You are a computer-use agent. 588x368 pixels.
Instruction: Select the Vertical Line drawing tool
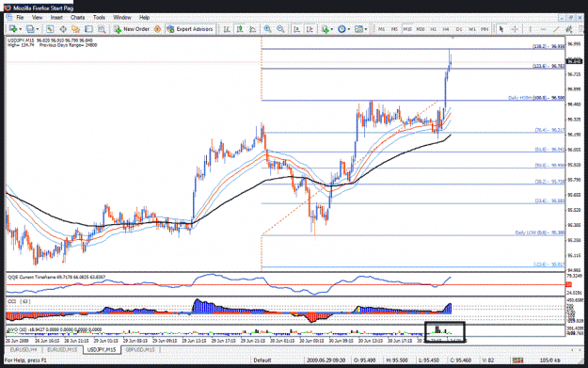(531, 29)
